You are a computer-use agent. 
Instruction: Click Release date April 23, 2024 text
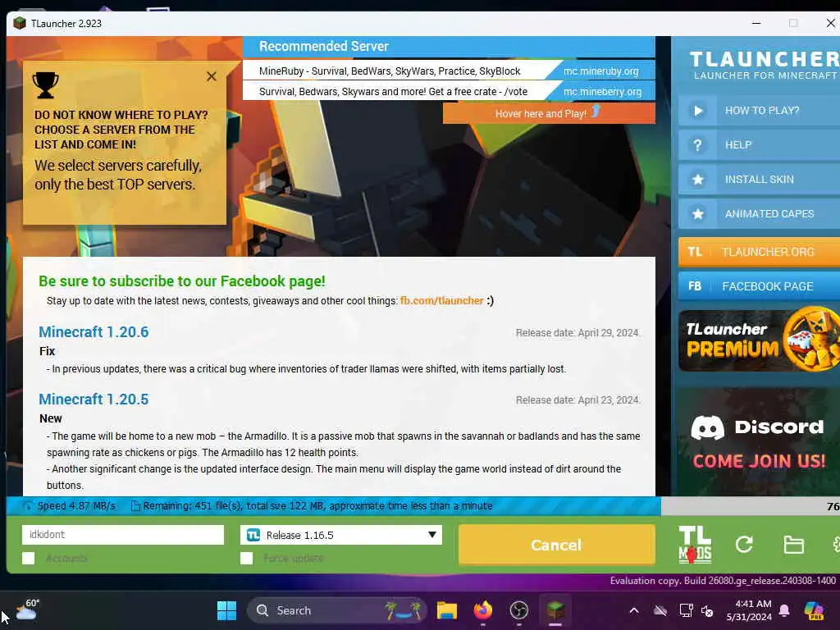[577, 400]
